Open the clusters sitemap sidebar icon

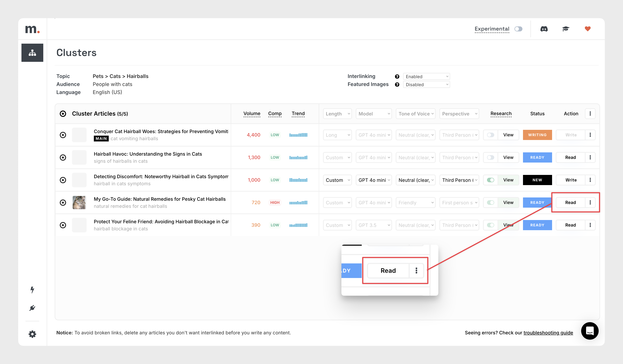pyautogui.click(x=32, y=53)
